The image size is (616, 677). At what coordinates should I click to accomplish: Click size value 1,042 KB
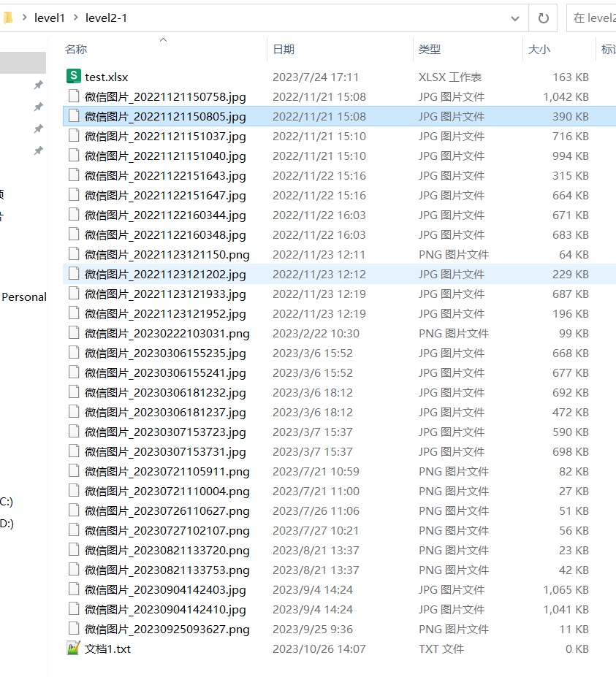tap(566, 96)
